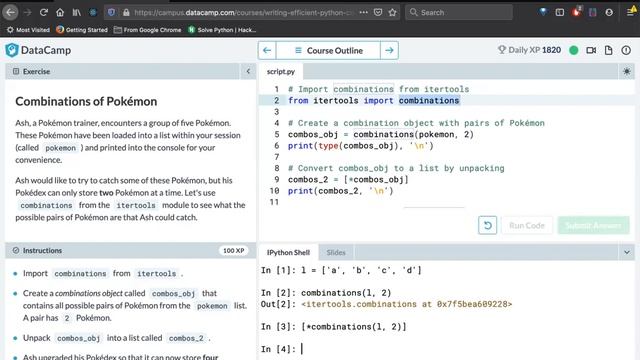The image size is (640, 360).
Task: Click 'combos_2' code in instructions
Action: pyautogui.click(x=186, y=338)
